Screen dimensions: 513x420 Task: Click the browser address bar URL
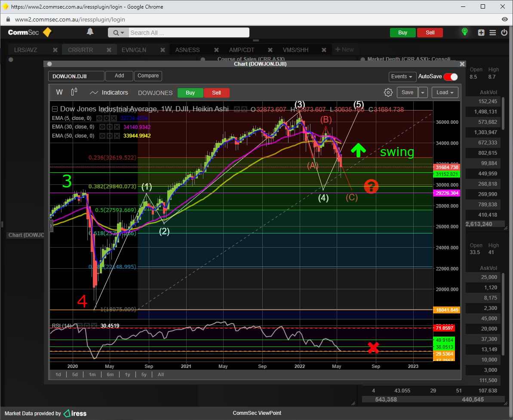click(x=70, y=20)
